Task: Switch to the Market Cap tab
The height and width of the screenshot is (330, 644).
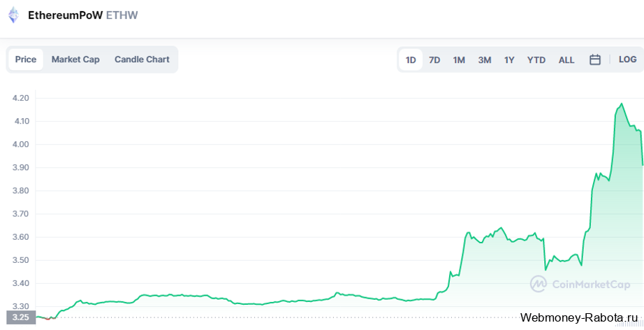Action: (x=75, y=59)
